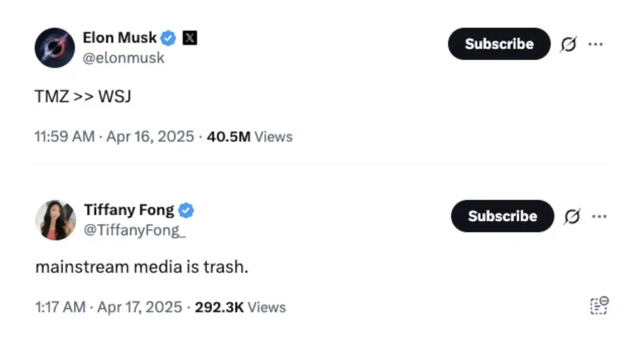The width and height of the screenshot is (644, 358).
Task: Click the dashed-outline icon at bottom right
Action: click(x=599, y=305)
